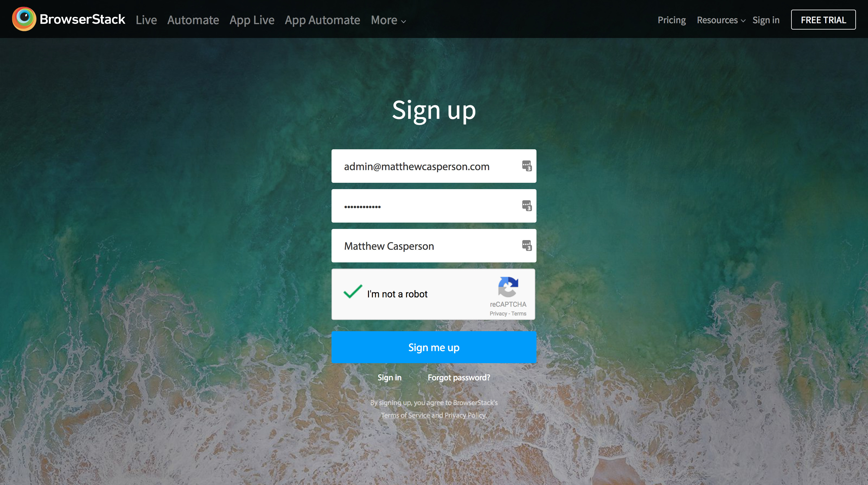Click password manager icon in name field
This screenshot has width=868, height=485.
527,245
